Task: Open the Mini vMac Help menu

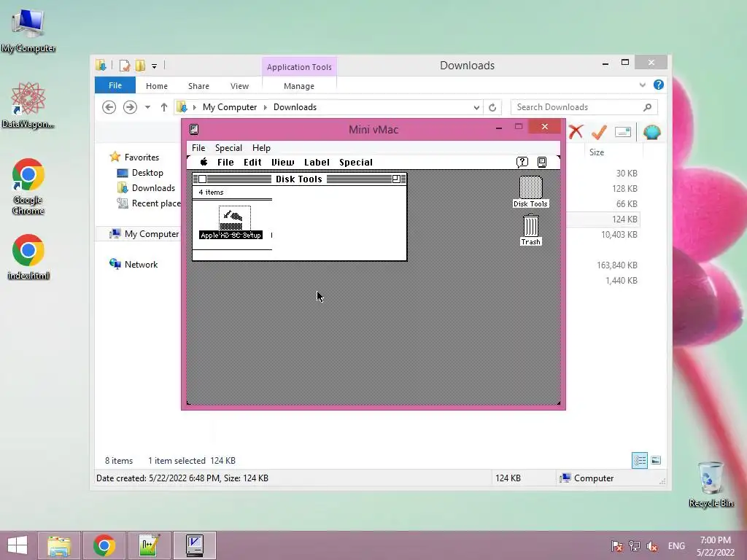Action: (x=261, y=147)
